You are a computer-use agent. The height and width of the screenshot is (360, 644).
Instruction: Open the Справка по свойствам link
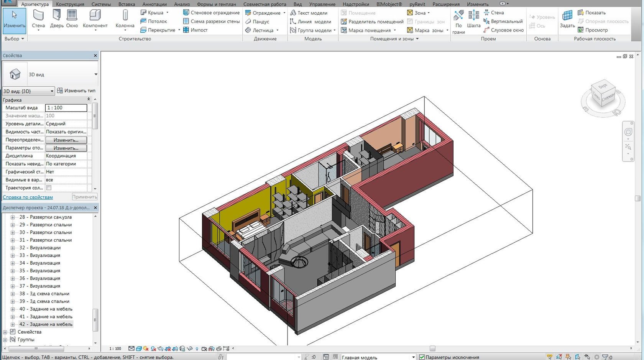click(28, 197)
